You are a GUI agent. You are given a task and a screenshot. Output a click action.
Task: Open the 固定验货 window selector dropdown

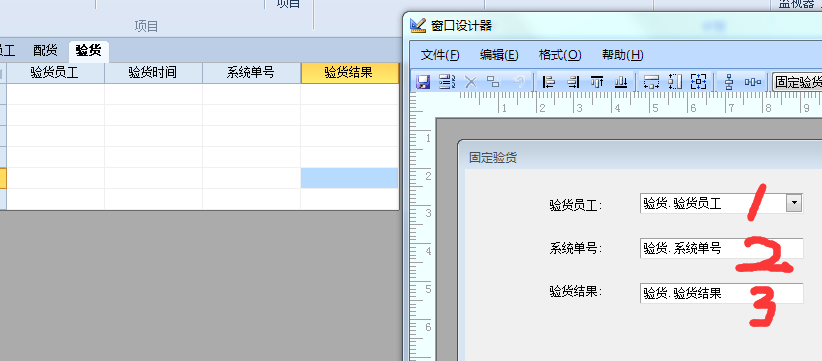point(797,82)
